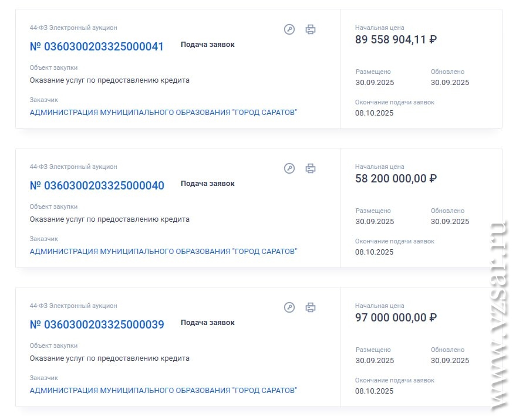Open purchase link № 0360300203325000039
This screenshot has height=420, width=516.
pyautogui.click(x=97, y=325)
